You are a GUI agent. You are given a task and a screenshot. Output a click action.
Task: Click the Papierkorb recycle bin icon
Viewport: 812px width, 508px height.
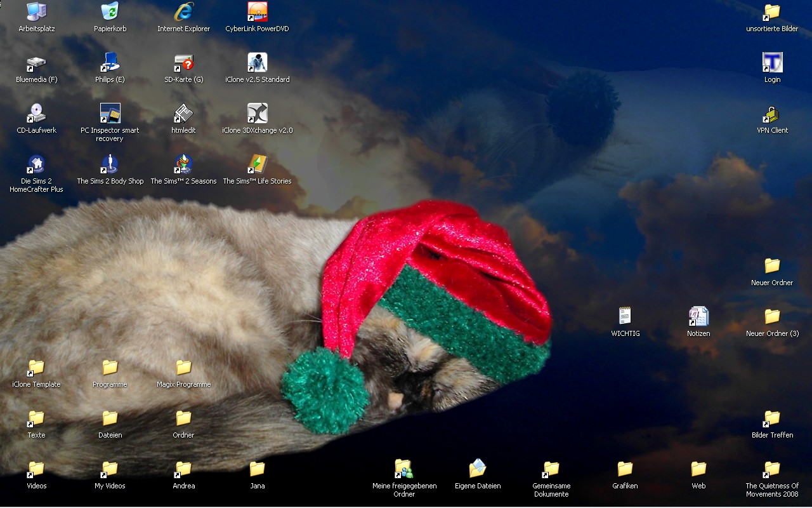pos(110,12)
